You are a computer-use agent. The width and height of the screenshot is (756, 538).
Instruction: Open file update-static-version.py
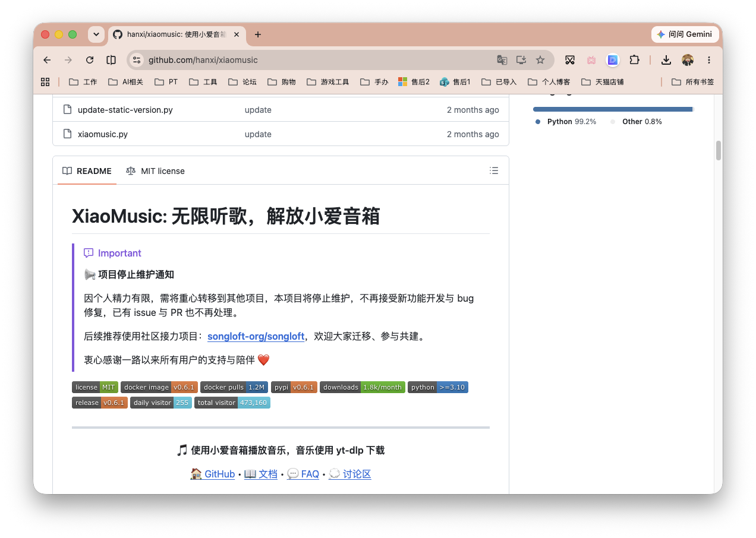coord(125,110)
